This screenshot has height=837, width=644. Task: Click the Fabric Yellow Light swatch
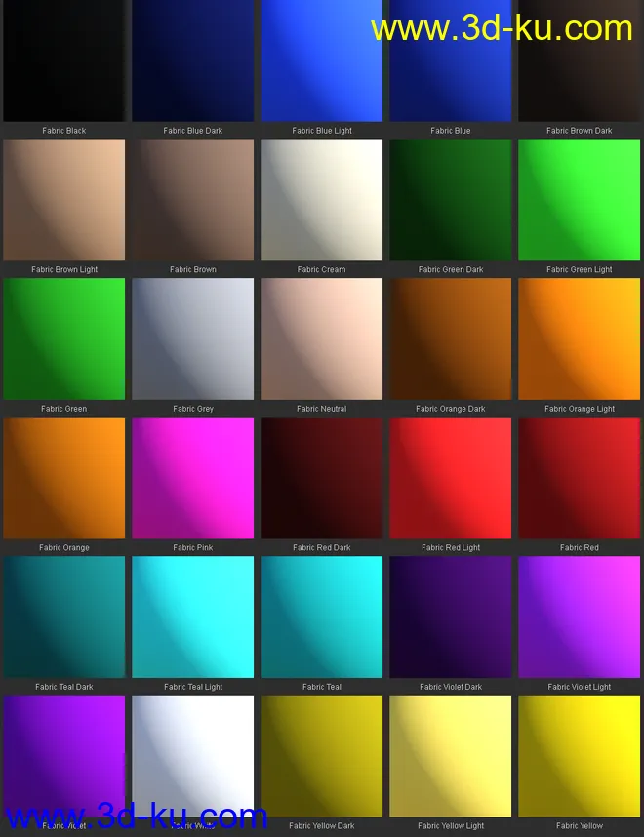point(451,756)
